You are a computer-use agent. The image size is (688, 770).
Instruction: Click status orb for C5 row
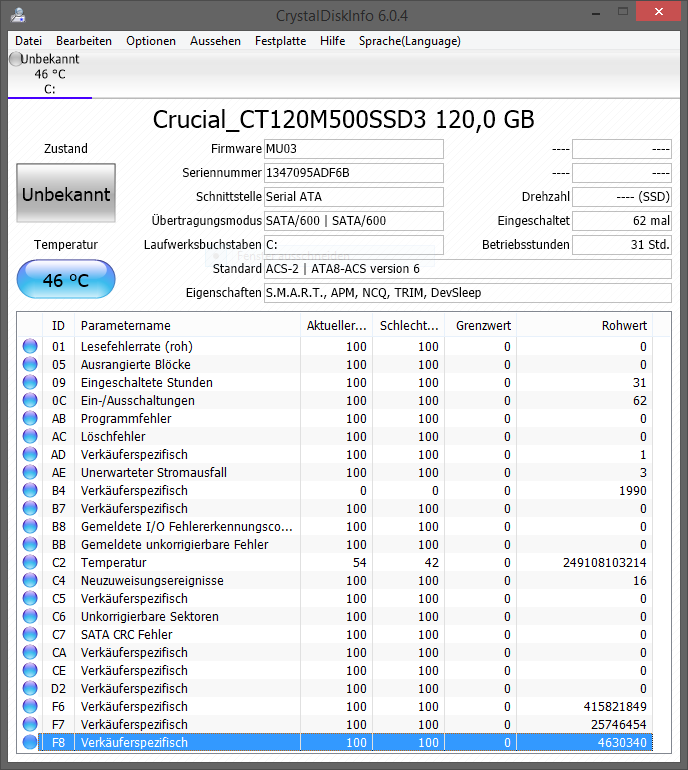[x=30, y=598]
